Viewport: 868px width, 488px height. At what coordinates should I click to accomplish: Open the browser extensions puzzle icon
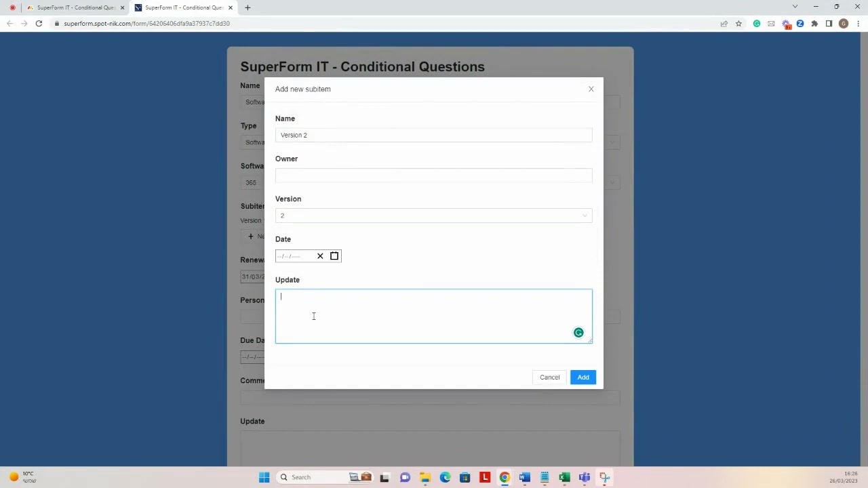[x=814, y=23]
